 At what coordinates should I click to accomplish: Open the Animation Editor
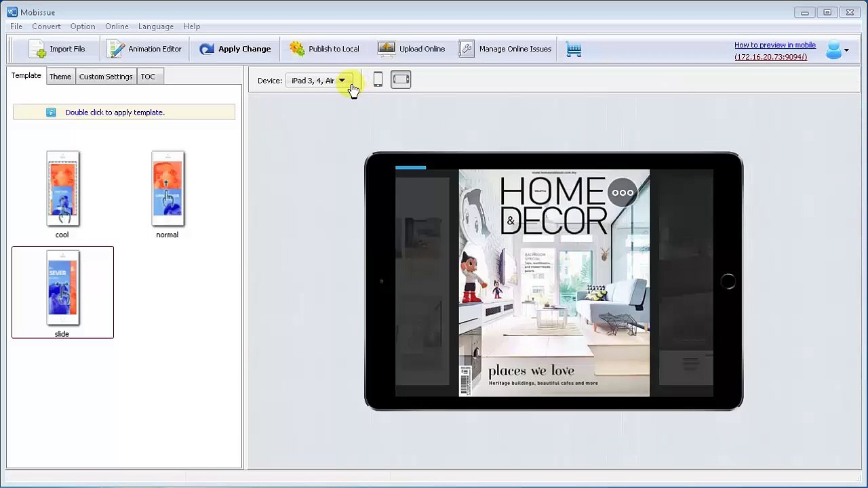pos(146,49)
